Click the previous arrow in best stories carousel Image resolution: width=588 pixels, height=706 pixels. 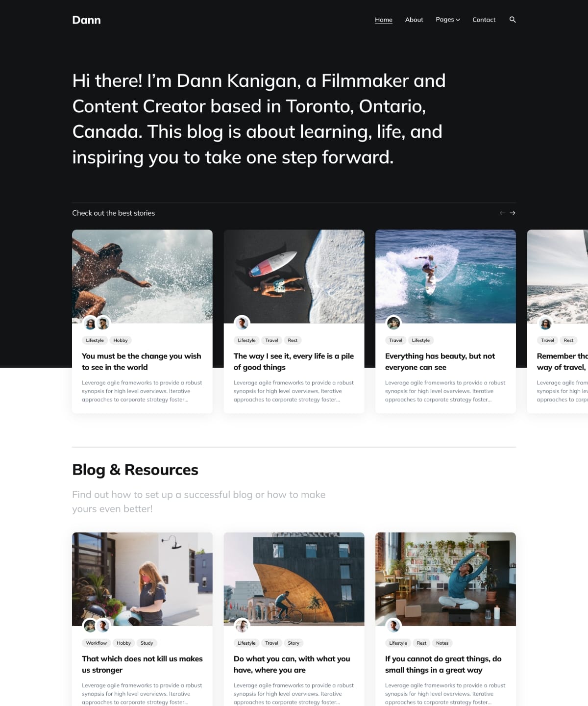[x=502, y=213]
